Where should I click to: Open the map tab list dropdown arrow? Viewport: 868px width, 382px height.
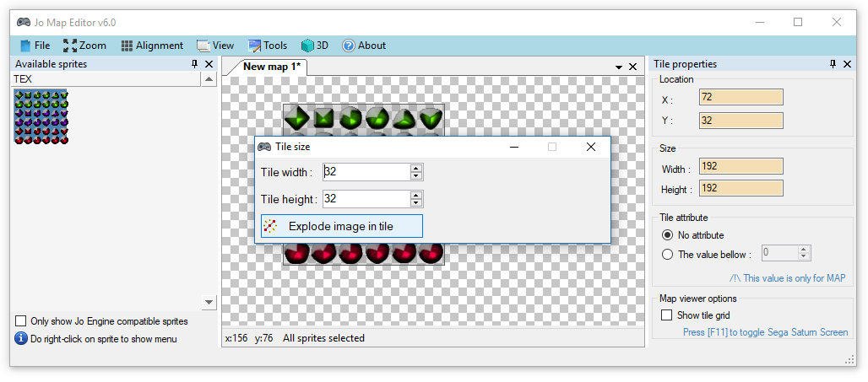coord(619,67)
